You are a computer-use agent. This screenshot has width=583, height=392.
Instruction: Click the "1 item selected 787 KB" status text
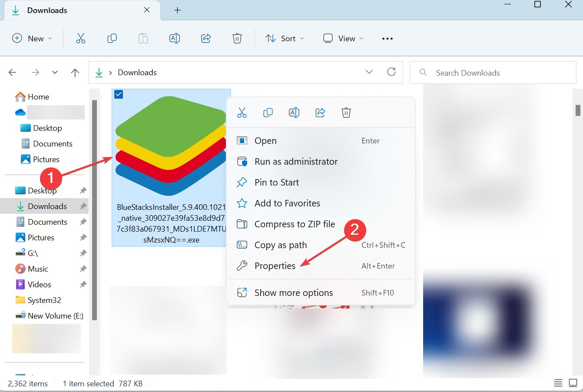(x=103, y=384)
